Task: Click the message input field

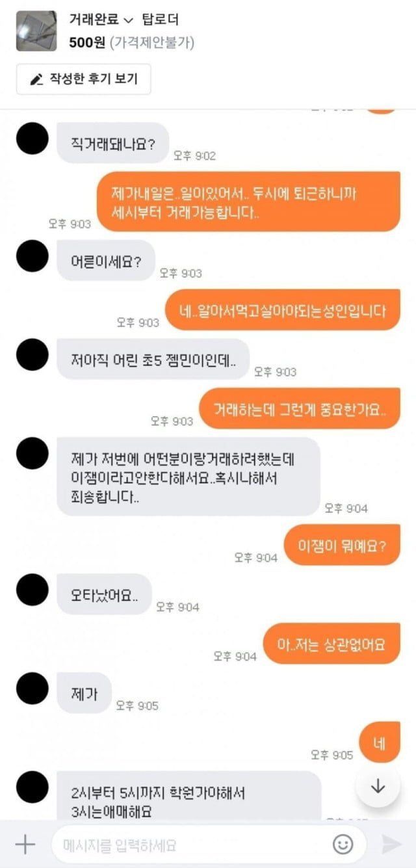Action: click(208, 845)
